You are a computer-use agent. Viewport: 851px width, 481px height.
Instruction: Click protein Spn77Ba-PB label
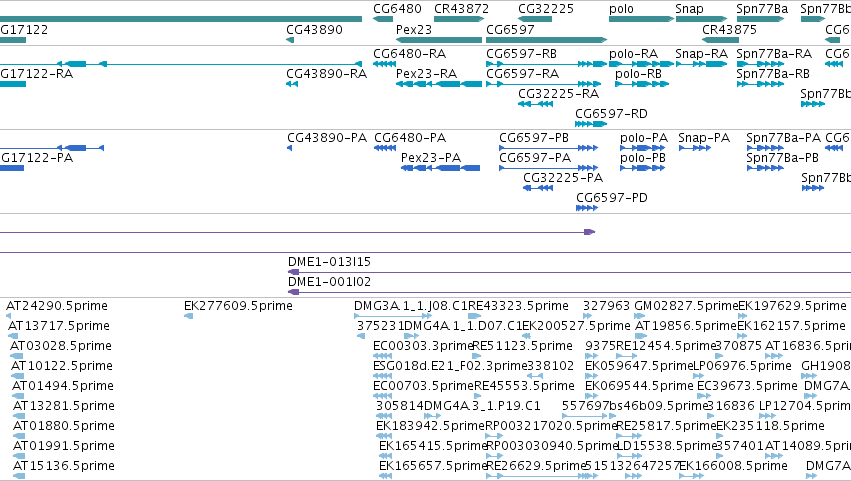tap(783, 158)
